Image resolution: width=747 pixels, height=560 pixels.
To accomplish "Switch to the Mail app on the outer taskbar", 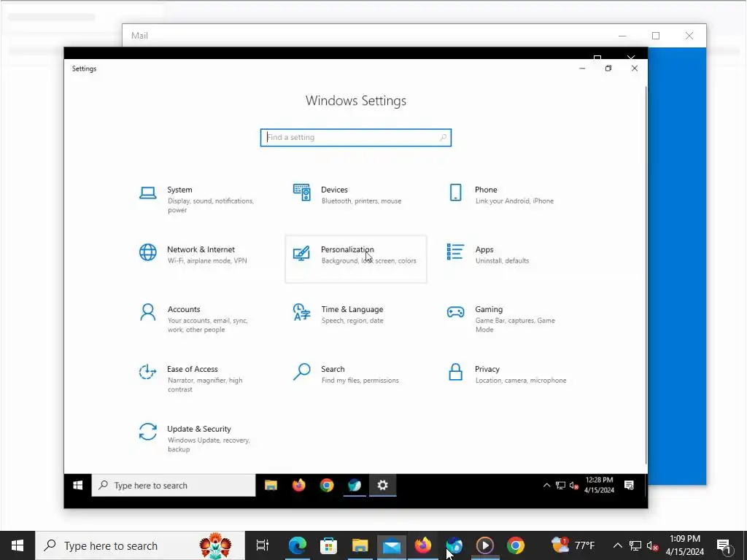I will 391,545.
